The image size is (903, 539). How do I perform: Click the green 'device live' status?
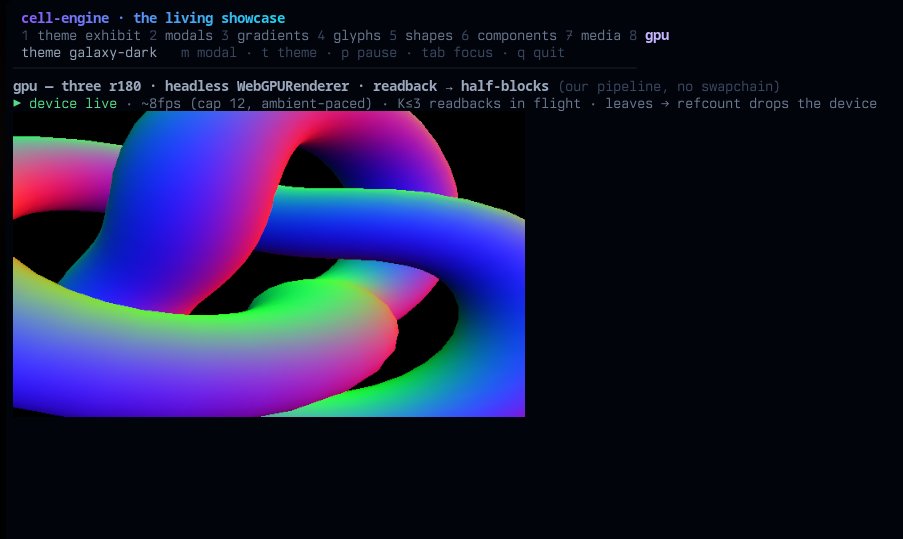[73, 104]
